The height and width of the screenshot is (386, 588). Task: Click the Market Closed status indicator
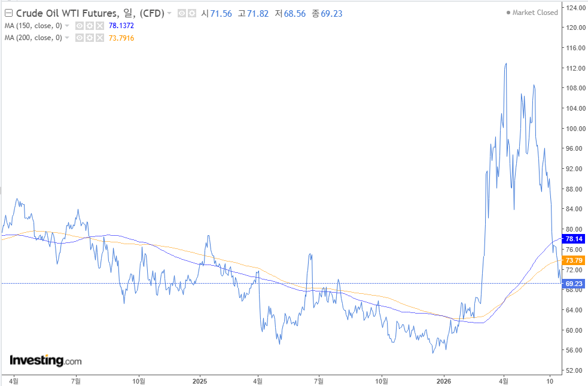click(532, 13)
